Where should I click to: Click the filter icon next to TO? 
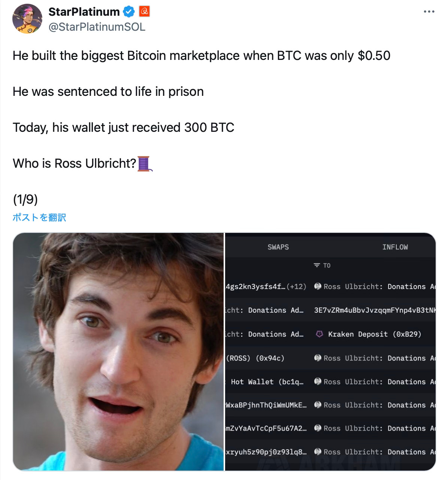[317, 265]
